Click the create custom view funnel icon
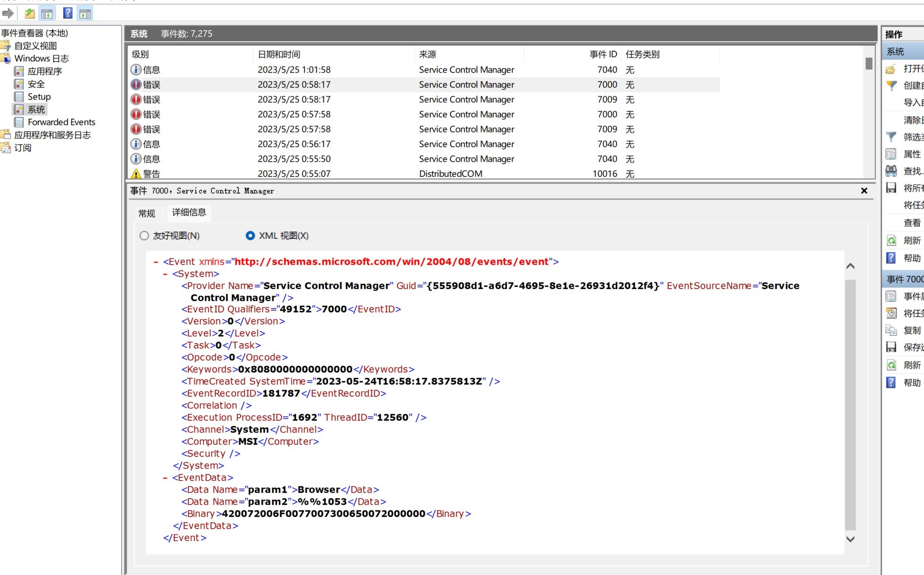This screenshot has width=924, height=575. [x=891, y=85]
